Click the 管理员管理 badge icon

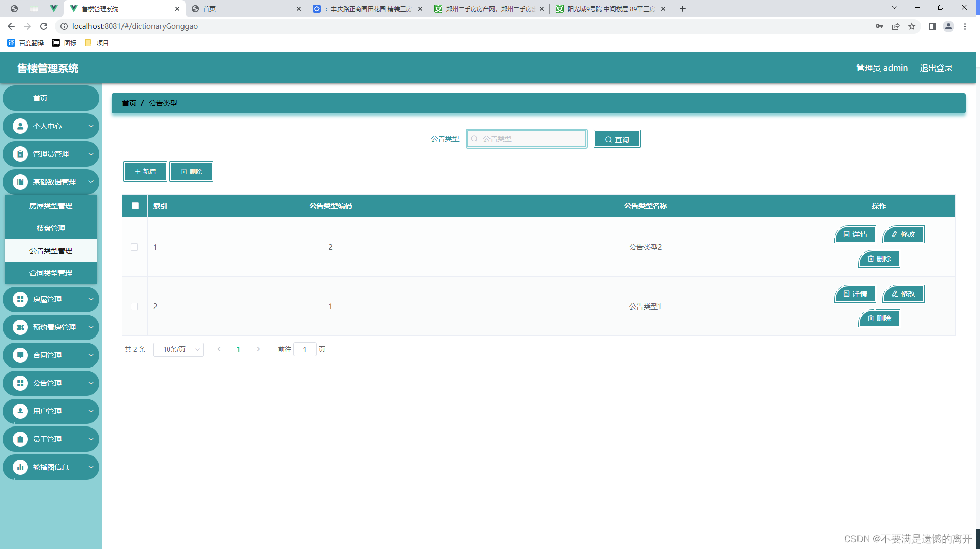coord(20,154)
